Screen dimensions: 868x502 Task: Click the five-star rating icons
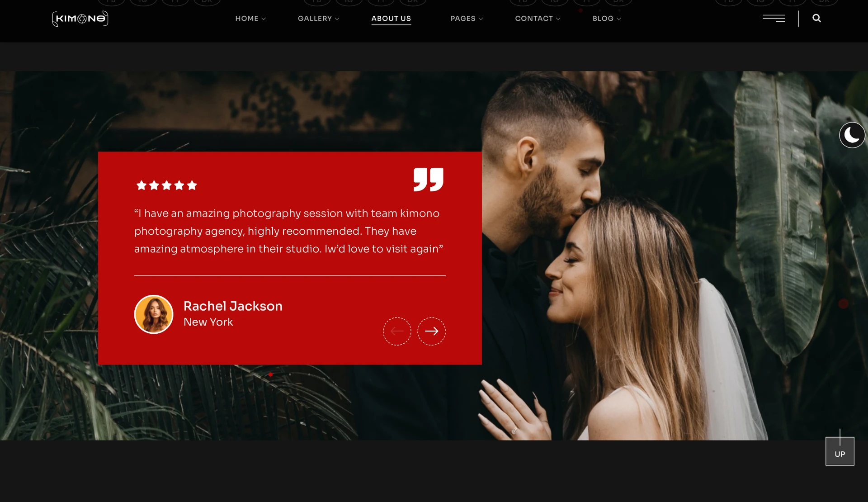[x=166, y=185]
